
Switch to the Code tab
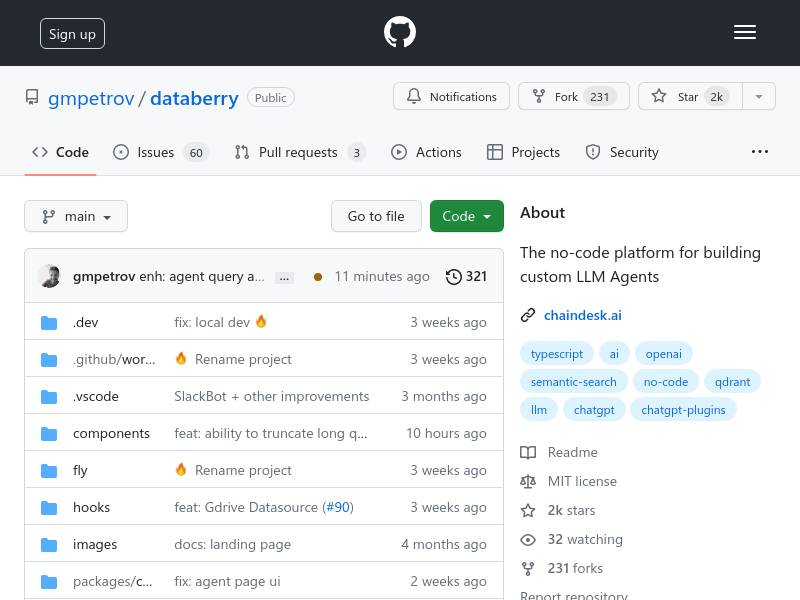[x=60, y=152]
